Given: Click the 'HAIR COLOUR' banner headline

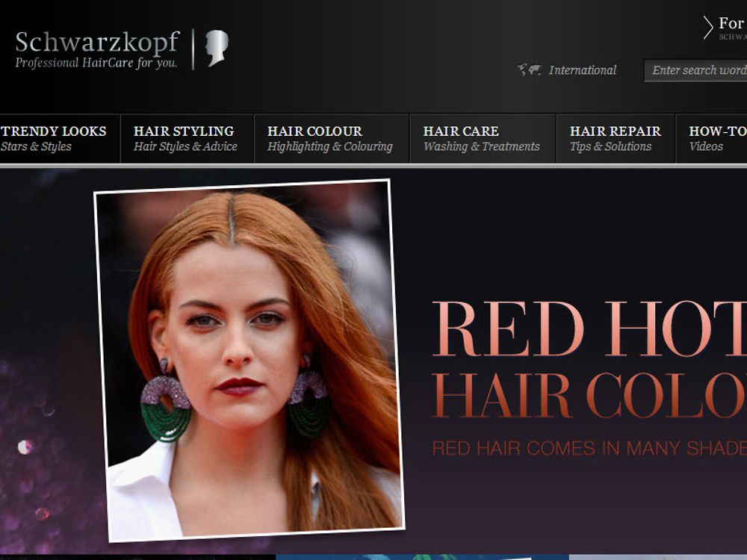Looking at the screenshot, I should 589,395.
